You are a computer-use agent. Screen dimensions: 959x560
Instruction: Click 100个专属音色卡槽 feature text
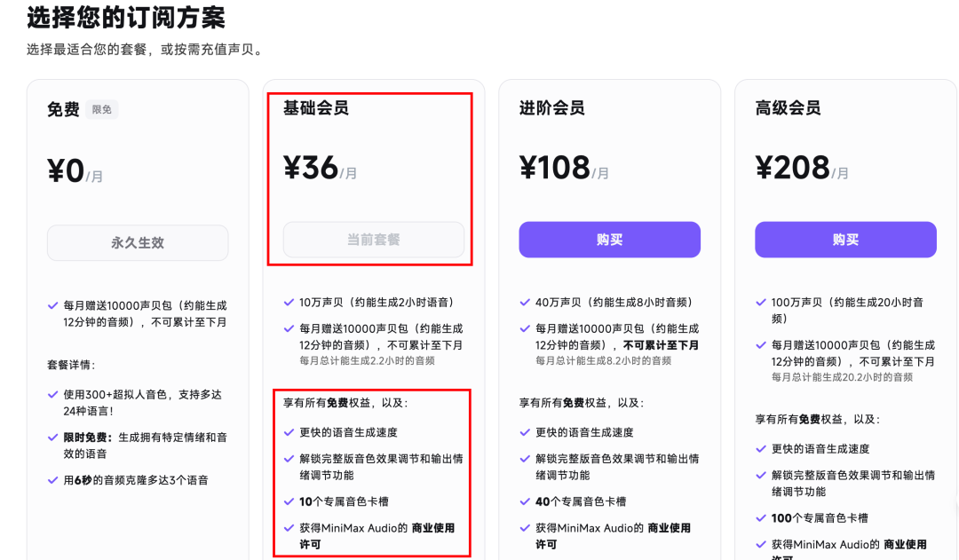pyautogui.click(x=820, y=517)
